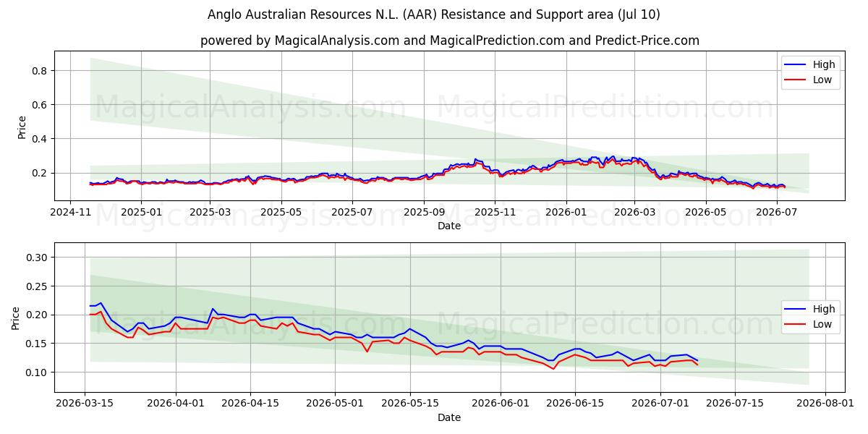This screenshot has width=868, height=434.
Task: Click the 0.2 price tick on top chart
Action: coord(39,173)
